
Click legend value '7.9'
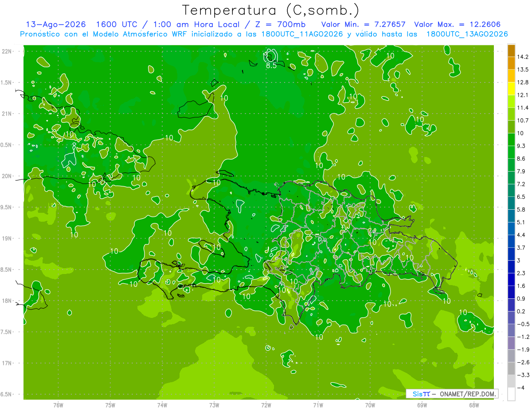click(522, 171)
